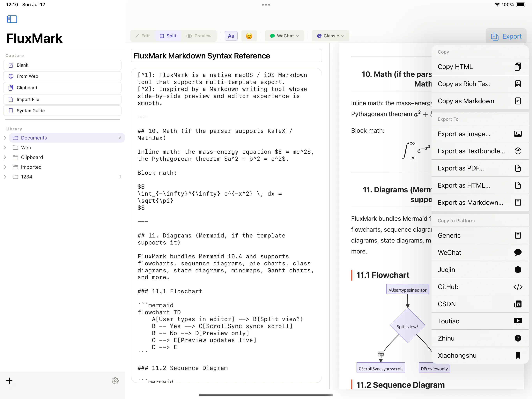Screen dimensions: 532x399
Task: Create a Blank capture document
Action: [x=62, y=65]
